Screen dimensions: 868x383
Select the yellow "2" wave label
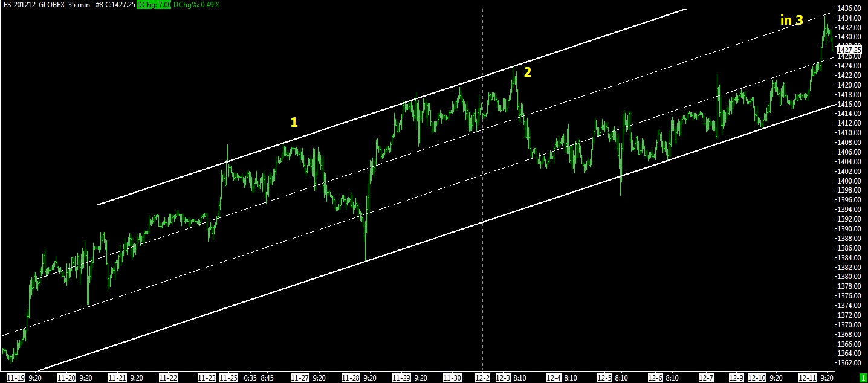528,72
